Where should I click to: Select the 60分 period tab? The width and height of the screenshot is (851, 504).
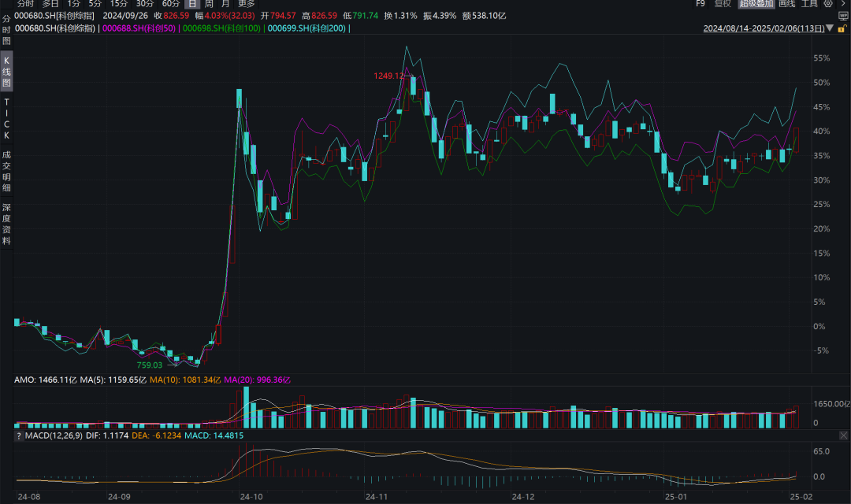tap(171, 4)
